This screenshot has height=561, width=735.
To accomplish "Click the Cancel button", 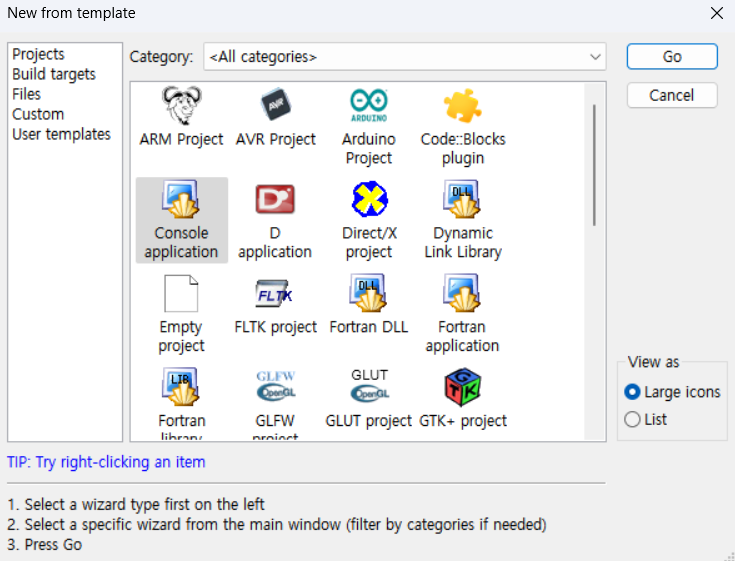I will click(x=672, y=96).
